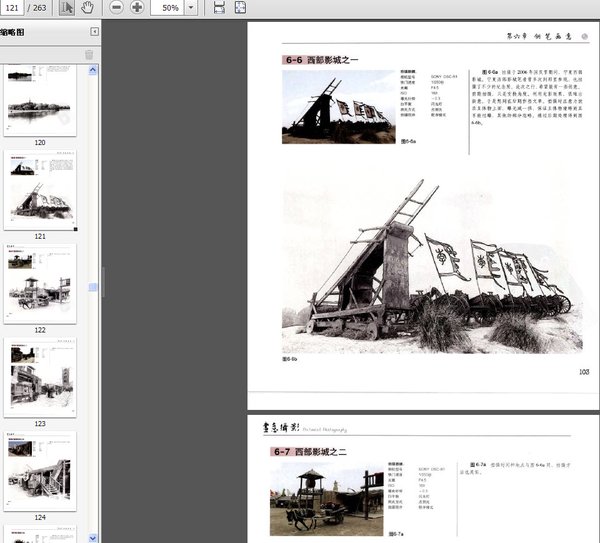
Task: Jump to page 122 thumbnail
Action: [x=40, y=284]
